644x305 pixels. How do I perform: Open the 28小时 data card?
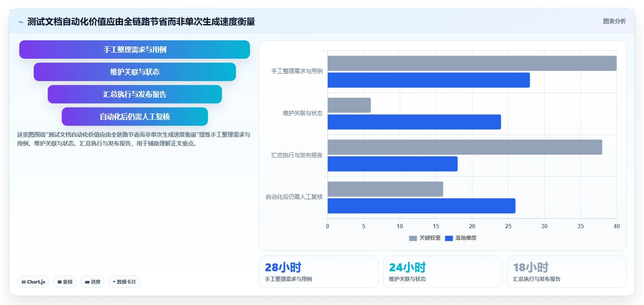pos(319,272)
